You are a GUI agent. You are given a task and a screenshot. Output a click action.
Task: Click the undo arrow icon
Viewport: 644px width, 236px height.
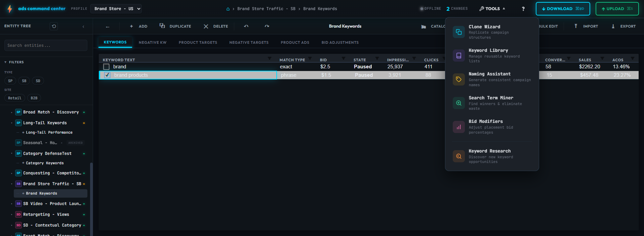point(246,26)
